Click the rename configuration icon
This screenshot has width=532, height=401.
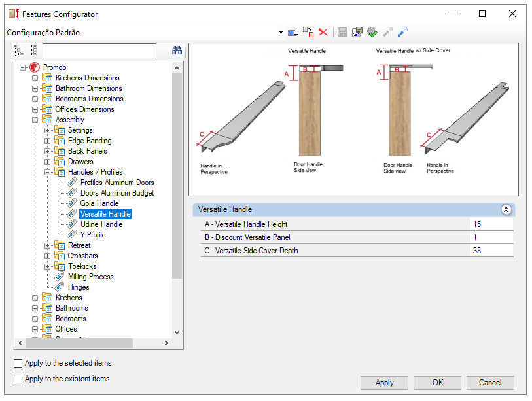(293, 33)
